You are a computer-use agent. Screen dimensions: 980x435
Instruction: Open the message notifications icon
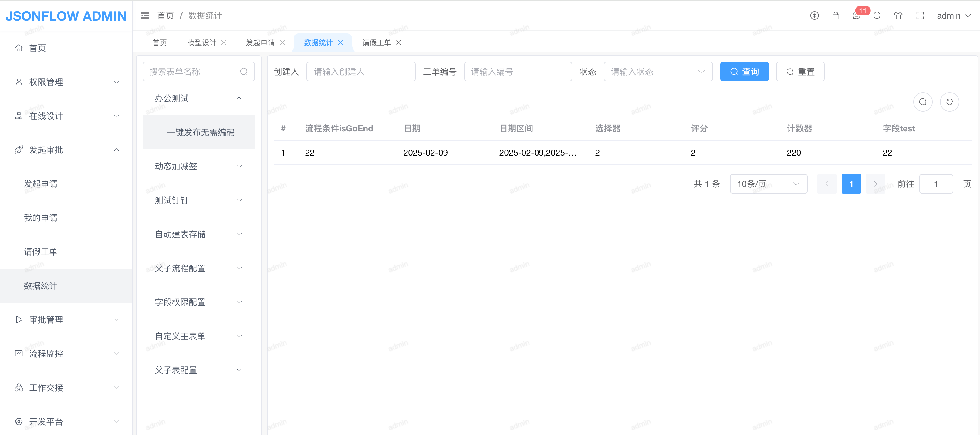coord(856,16)
